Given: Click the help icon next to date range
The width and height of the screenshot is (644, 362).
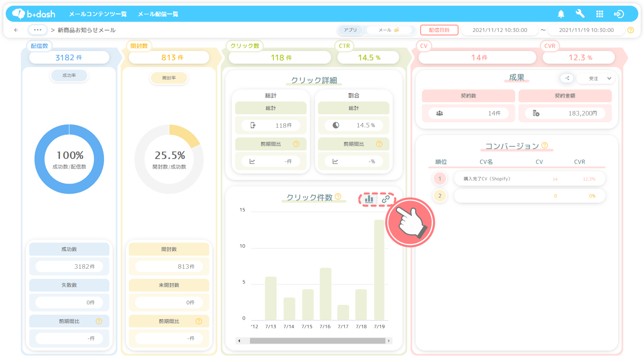Looking at the screenshot, I should 631,30.
